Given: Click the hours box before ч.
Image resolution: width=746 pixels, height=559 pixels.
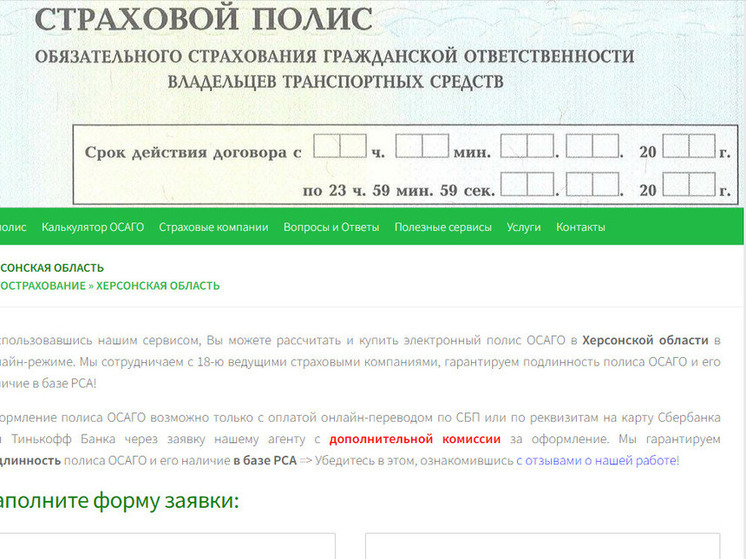Looking at the screenshot, I should coord(340,146).
